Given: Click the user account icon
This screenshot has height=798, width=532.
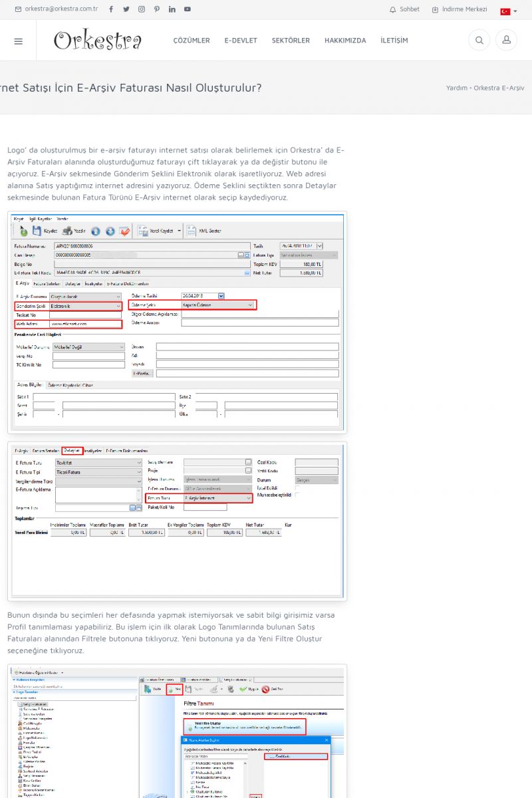Looking at the screenshot, I should click(506, 41).
